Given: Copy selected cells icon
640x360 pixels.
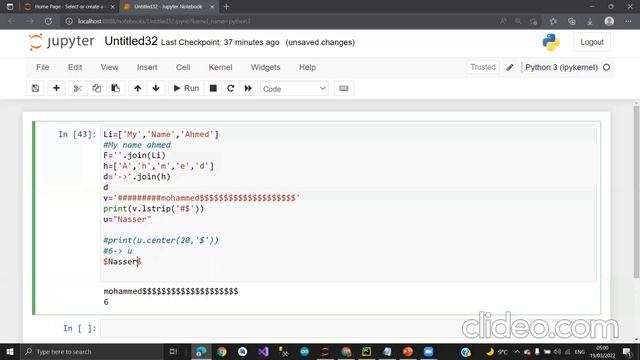Looking at the screenshot, I should [x=97, y=88].
